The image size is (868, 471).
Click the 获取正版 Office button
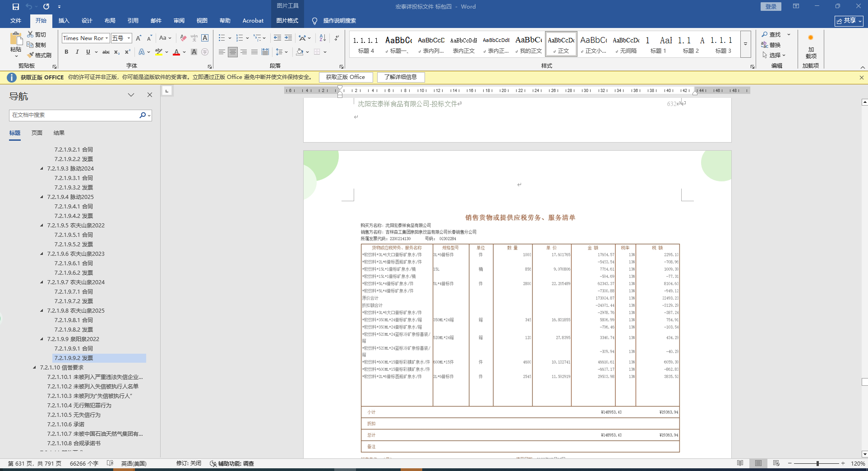[x=346, y=77]
